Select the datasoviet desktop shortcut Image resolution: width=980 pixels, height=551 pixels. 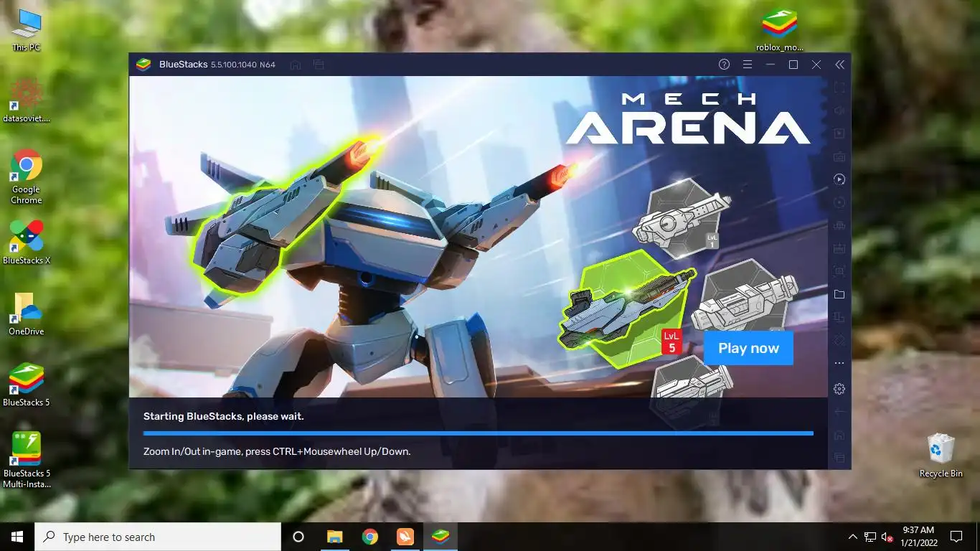pos(27,100)
